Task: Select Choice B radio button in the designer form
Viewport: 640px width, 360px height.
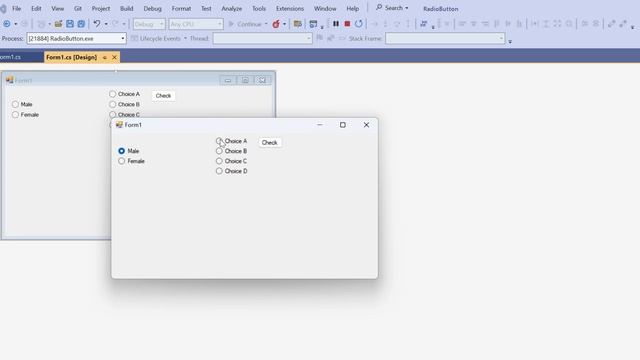Action: [x=113, y=104]
